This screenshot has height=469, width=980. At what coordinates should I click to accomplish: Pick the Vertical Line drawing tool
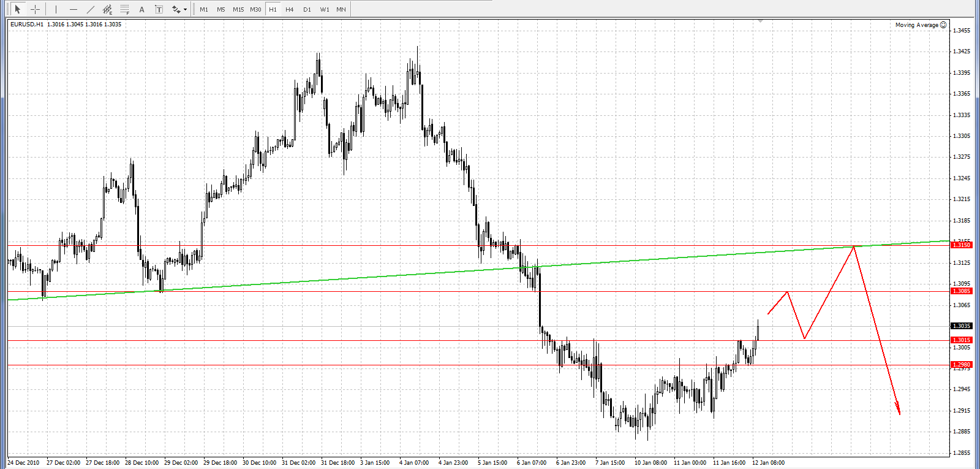[x=56, y=9]
